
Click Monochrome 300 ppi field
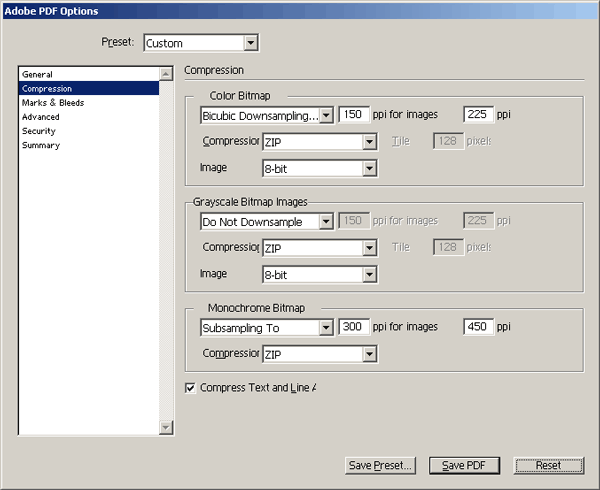[354, 327]
